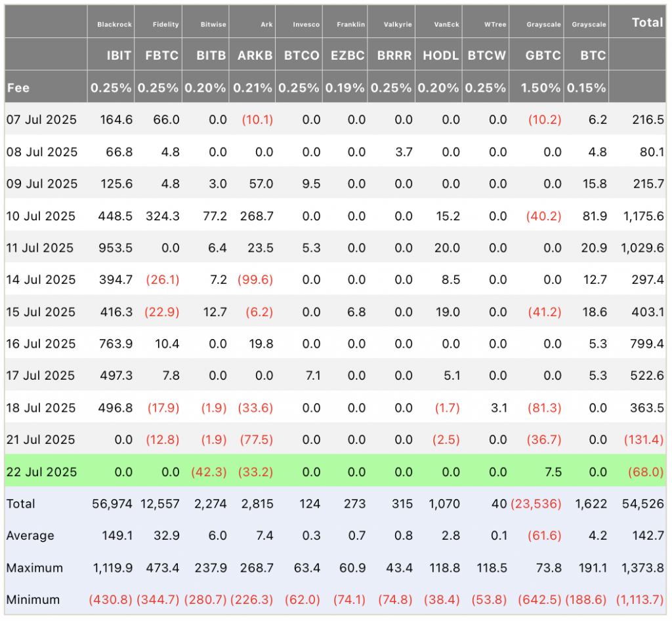Click the Valkyrie issuer label

coord(398,24)
